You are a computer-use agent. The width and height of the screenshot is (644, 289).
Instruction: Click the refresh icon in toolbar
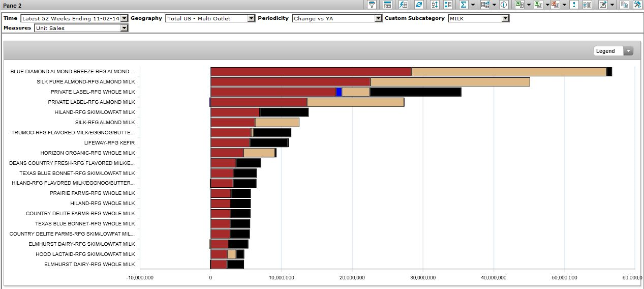(419, 5)
